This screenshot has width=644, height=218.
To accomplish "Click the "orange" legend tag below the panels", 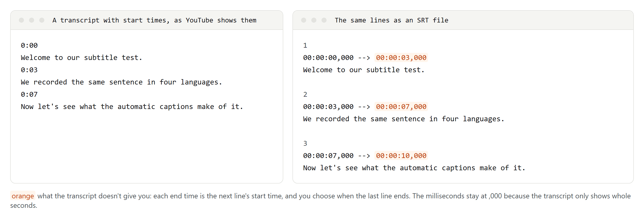I will (23, 196).
